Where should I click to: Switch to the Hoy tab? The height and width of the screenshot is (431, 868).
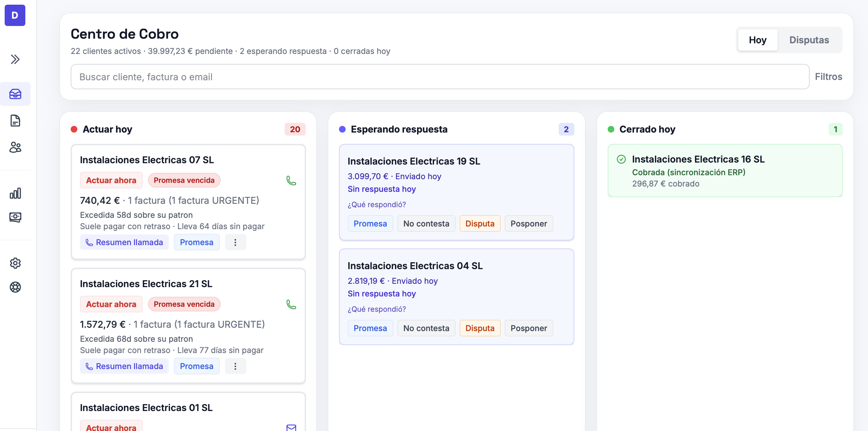point(757,40)
